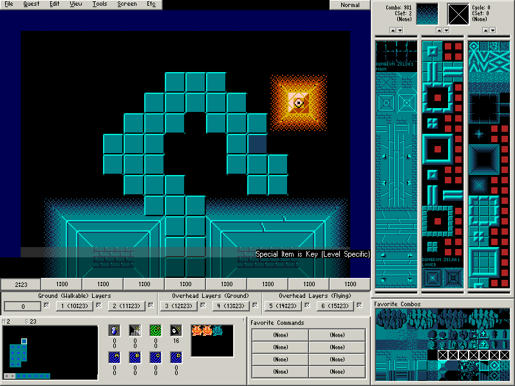The image size is (515, 386).
Task: Click the 'Favorite Commands' heading
Action: pos(277,323)
